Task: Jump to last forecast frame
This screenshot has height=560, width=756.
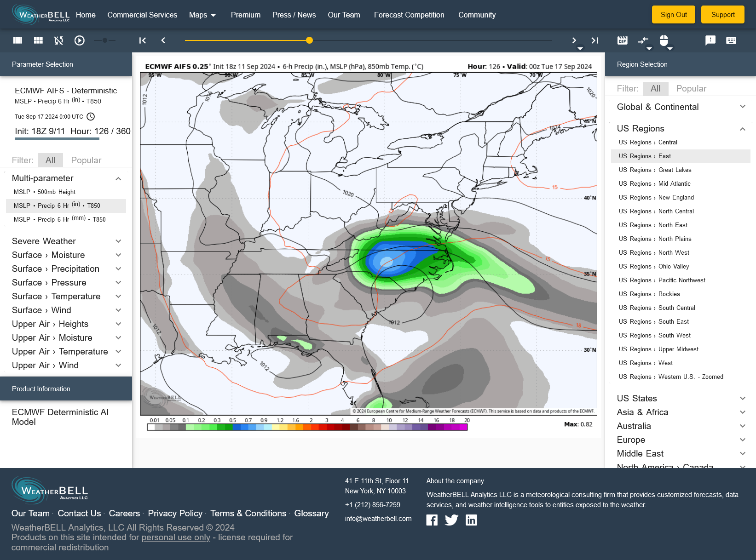Action: [x=595, y=40]
